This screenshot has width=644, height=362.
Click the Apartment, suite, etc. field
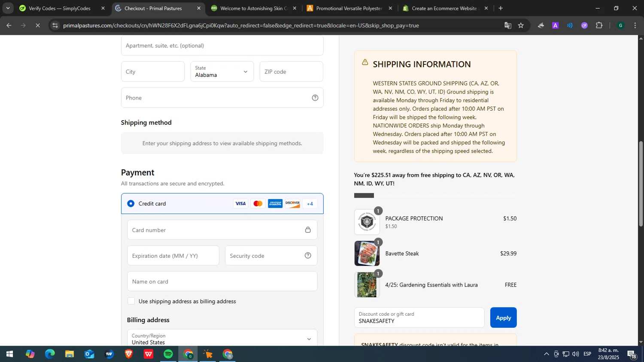tap(222, 45)
